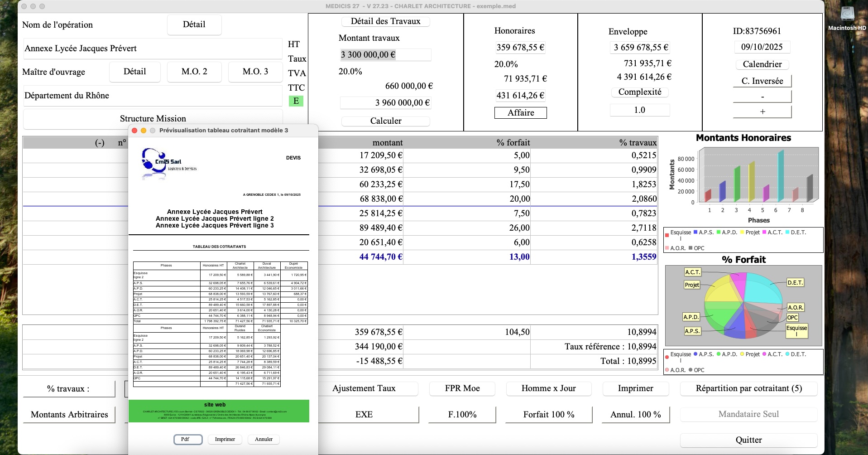Click Annul. 100 % button

pos(636,415)
